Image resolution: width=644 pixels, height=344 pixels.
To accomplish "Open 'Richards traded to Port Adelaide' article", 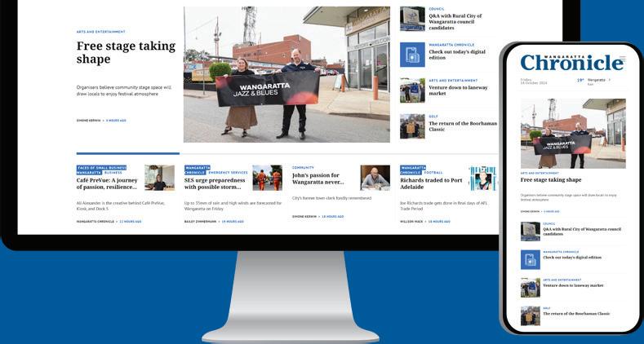I will point(431,183).
